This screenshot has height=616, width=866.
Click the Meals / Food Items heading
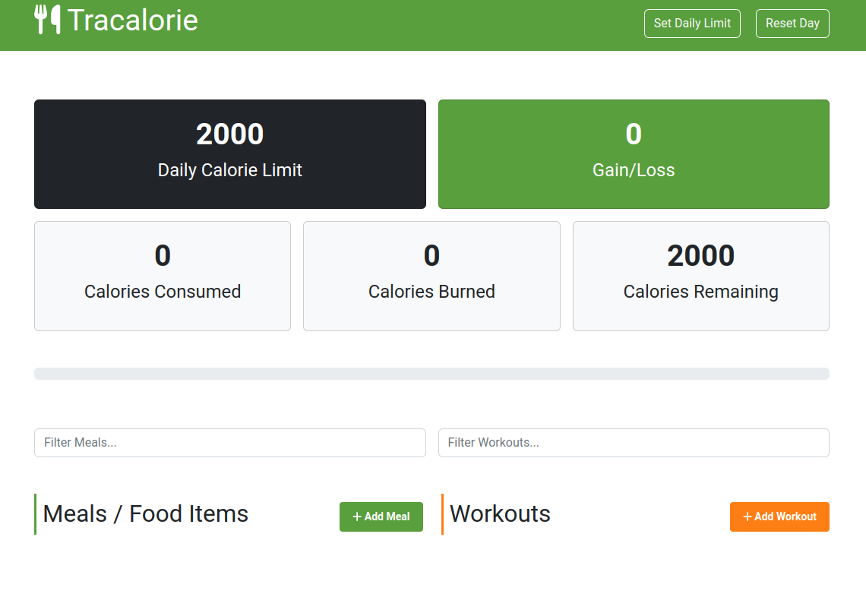(146, 513)
